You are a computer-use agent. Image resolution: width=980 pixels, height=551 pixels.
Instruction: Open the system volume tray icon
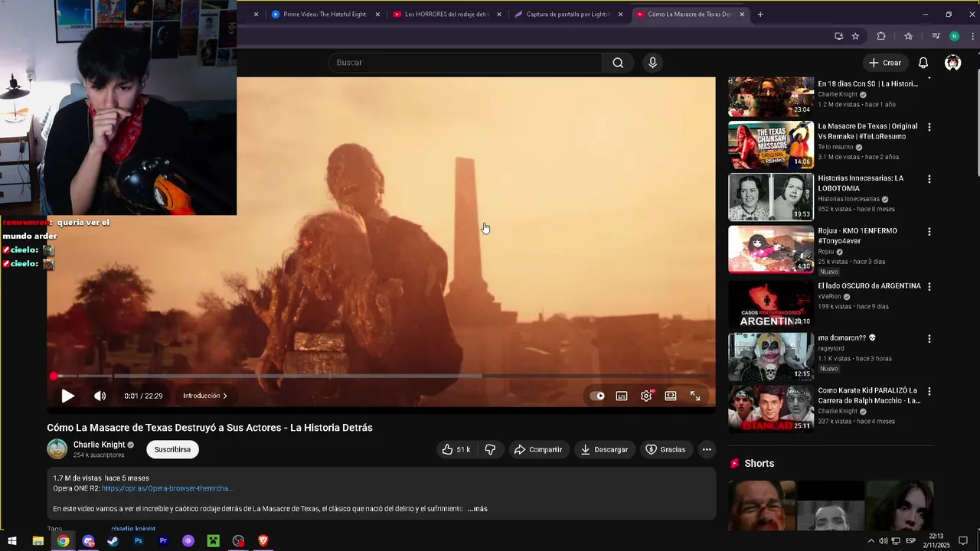(883, 541)
